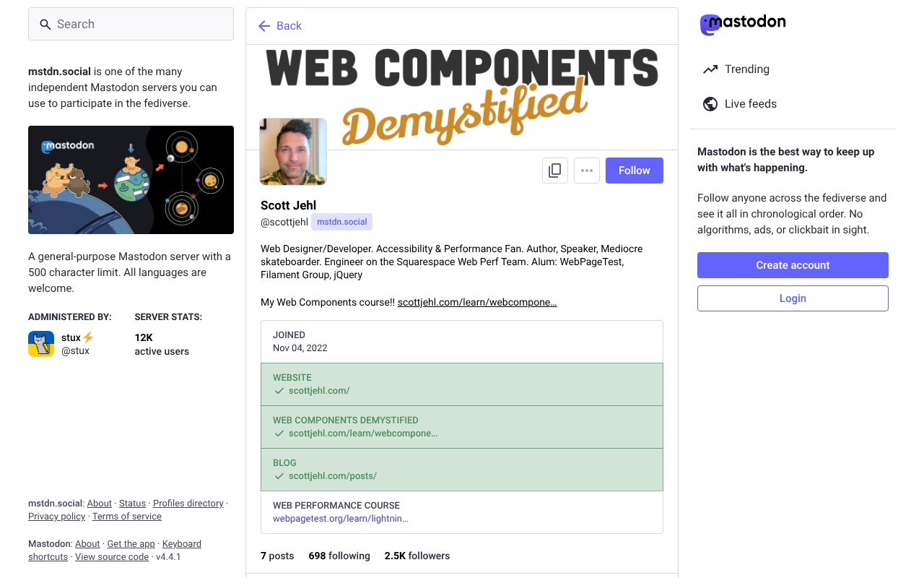Click the Trending arrow icon

[x=710, y=69]
